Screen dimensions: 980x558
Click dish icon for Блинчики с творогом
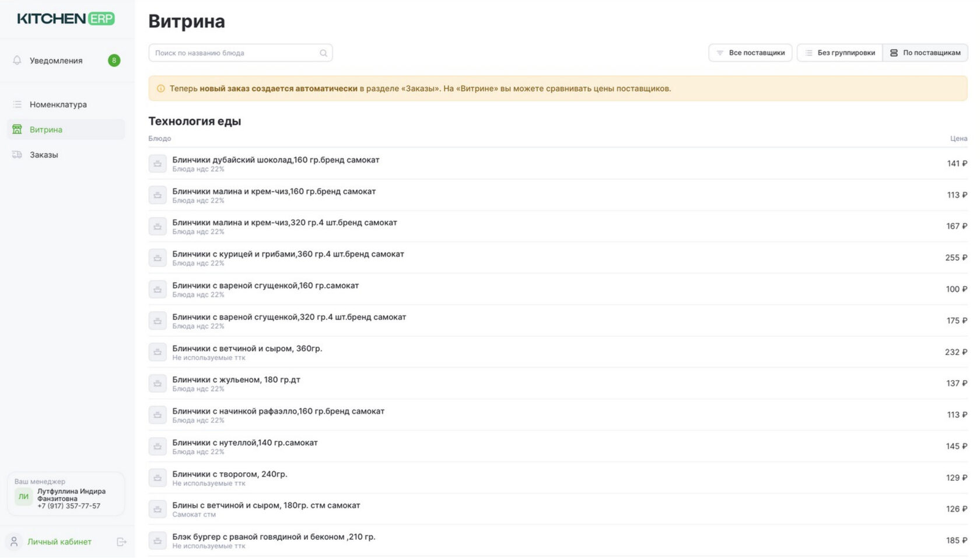point(157,478)
